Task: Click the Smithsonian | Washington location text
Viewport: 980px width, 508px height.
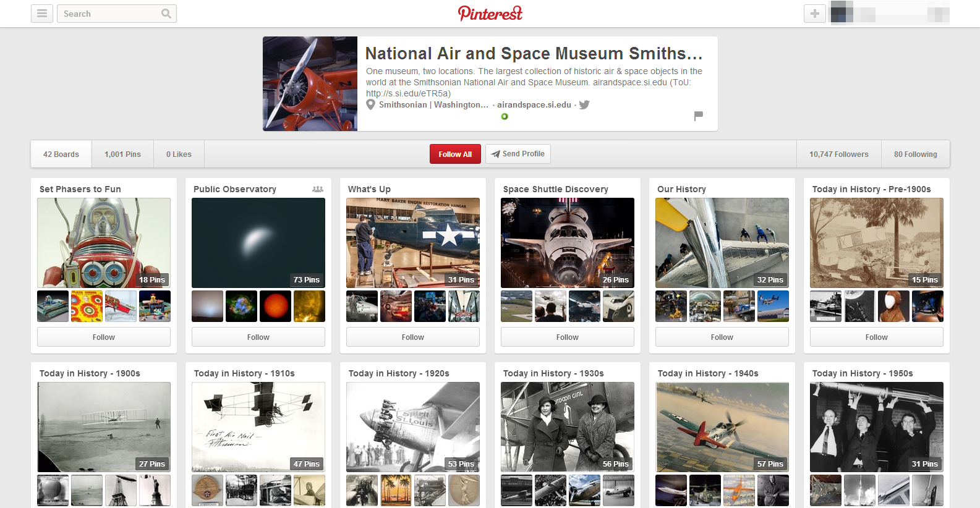Action: 433,104
